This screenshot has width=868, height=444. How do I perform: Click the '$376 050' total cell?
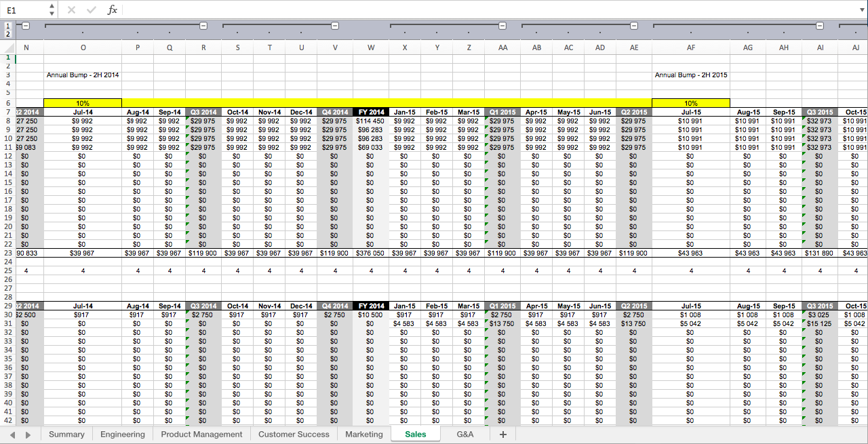click(371, 253)
